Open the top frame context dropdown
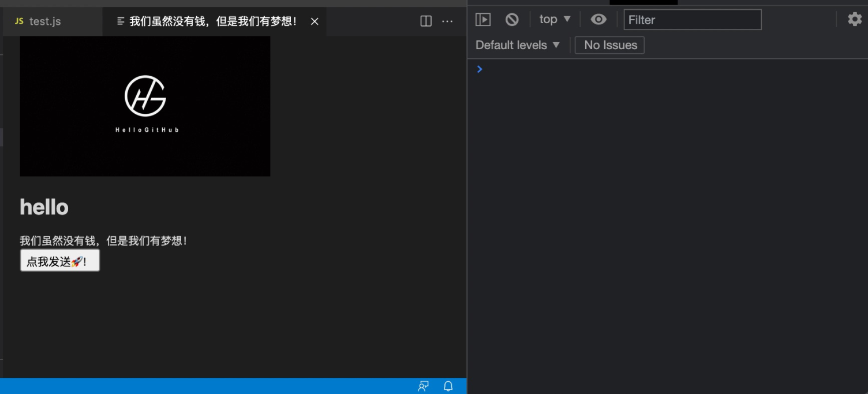The height and width of the screenshot is (394, 868). point(553,19)
